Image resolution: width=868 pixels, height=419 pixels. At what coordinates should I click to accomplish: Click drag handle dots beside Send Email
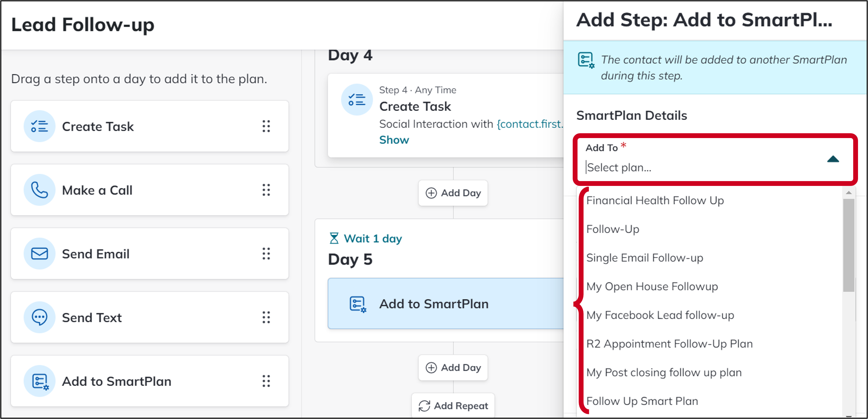click(266, 254)
